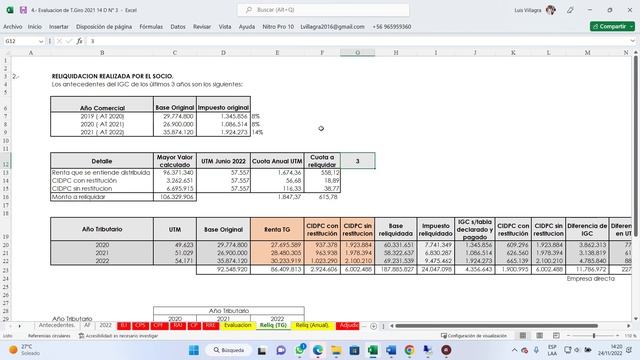Image resolution: width=640 pixels, height=360 pixels.
Task: Switch to the Reliq (Anual) sheet tab
Action: click(x=312, y=326)
